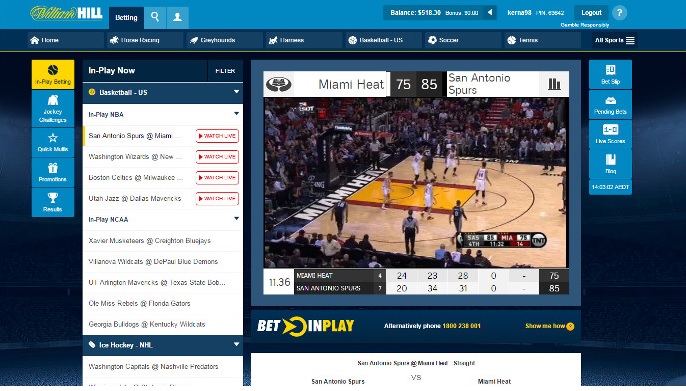The image size is (686, 391).
Task: Show match statistics bar chart icon
Action: (554, 84)
